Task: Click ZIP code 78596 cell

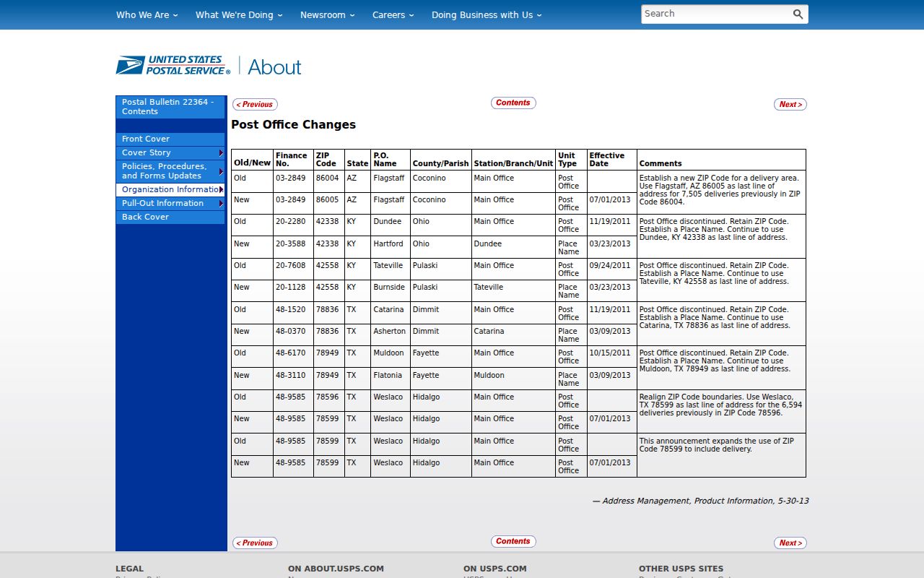Action: (x=328, y=400)
